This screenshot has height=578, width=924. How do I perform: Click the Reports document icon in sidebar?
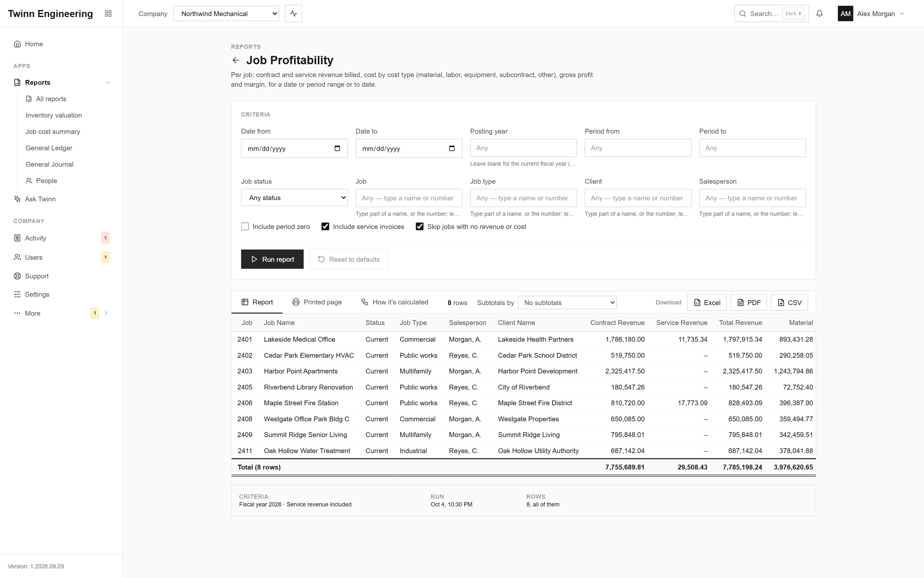17,83
